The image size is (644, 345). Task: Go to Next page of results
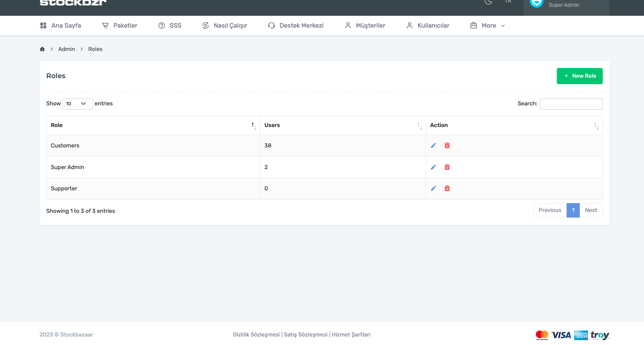pyautogui.click(x=591, y=210)
